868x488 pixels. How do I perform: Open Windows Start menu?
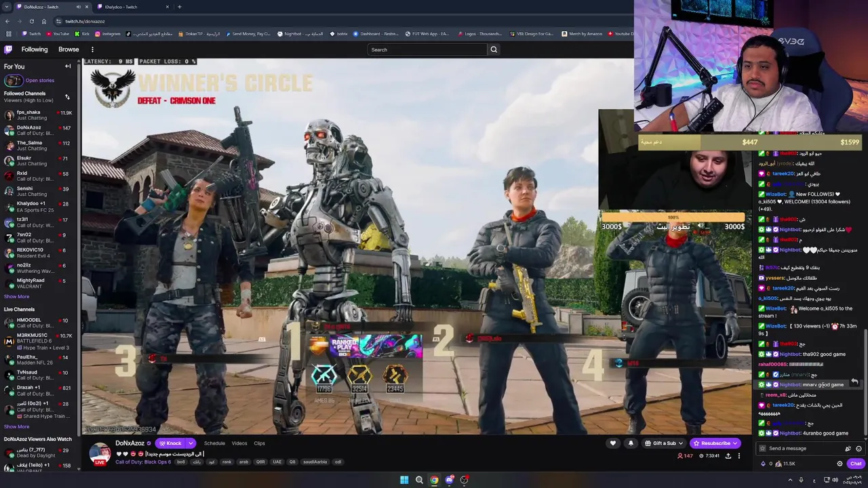(404, 480)
